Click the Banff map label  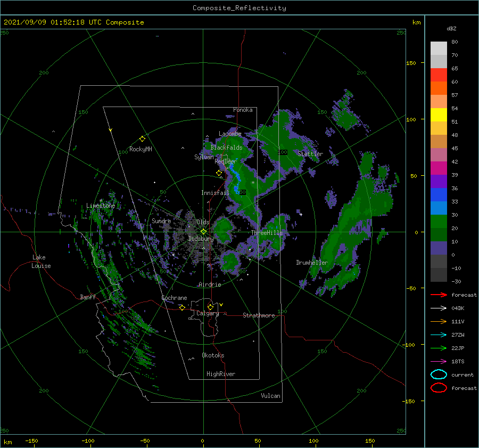click(x=88, y=297)
